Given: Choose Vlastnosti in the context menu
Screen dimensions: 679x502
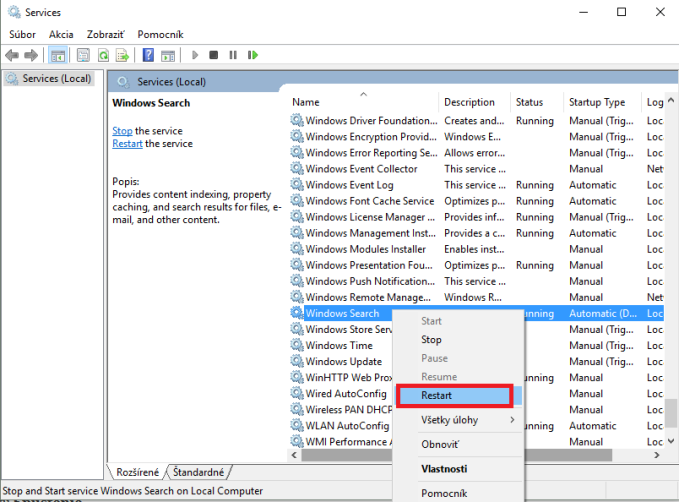Looking at the screenshot, I should click(458, 469).
